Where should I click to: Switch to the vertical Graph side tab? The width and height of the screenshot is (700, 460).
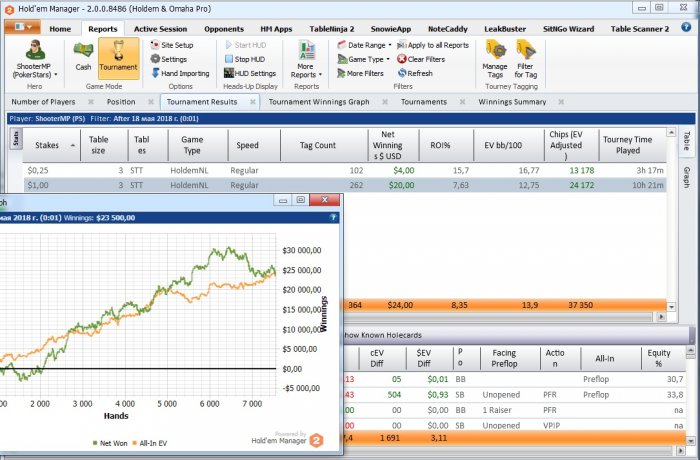point(687,177)
